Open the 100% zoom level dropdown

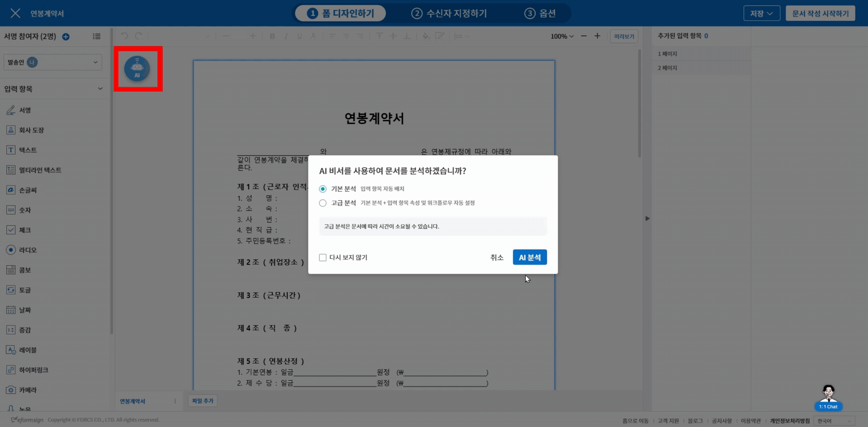[x=562, y=36]
